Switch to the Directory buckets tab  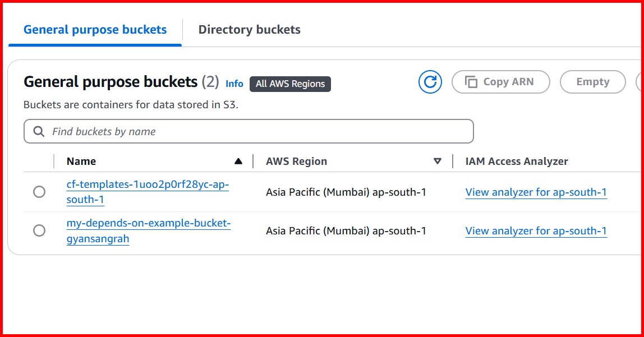(249, 29)
